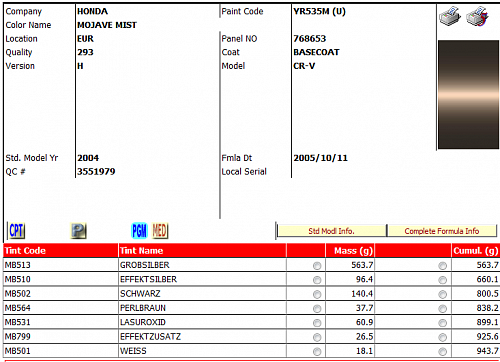Click mass value 96.4
500x362 pixels.
click(x=364, y=279)
